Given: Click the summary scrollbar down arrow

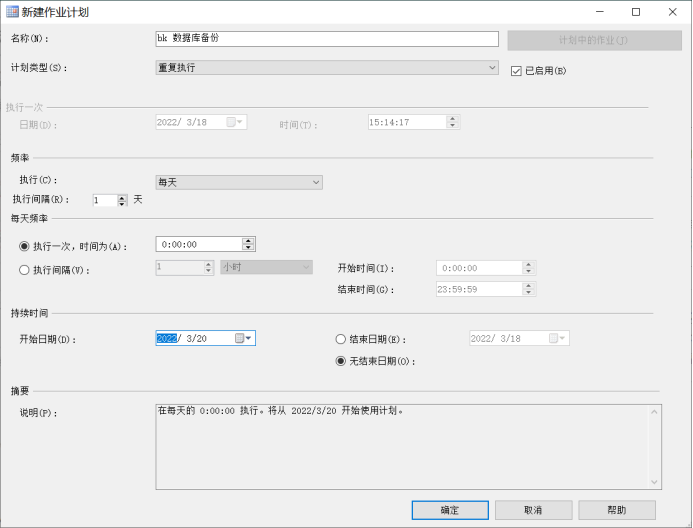Looking at the screenshot, I should pyautogui.click(x=655, y=482).
